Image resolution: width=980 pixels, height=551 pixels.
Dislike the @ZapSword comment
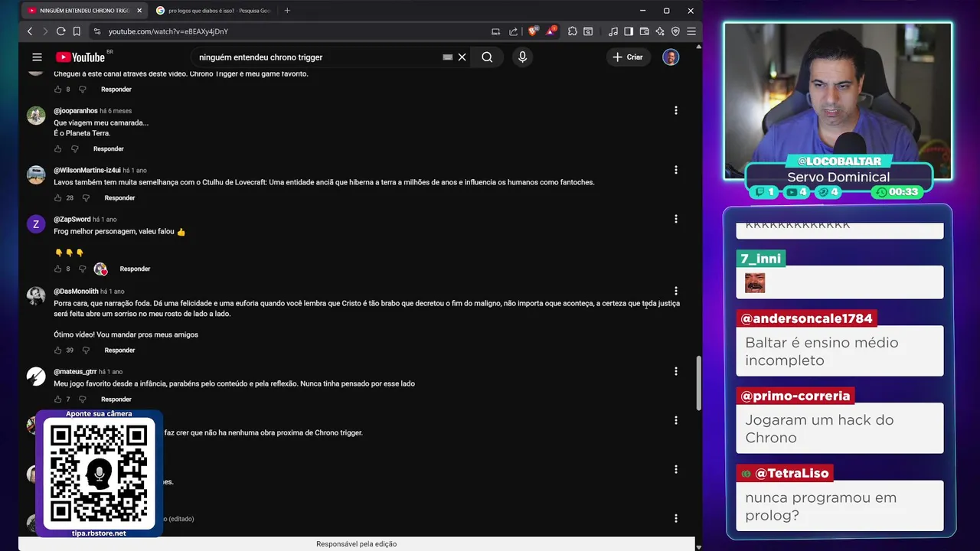pos(83,269)
